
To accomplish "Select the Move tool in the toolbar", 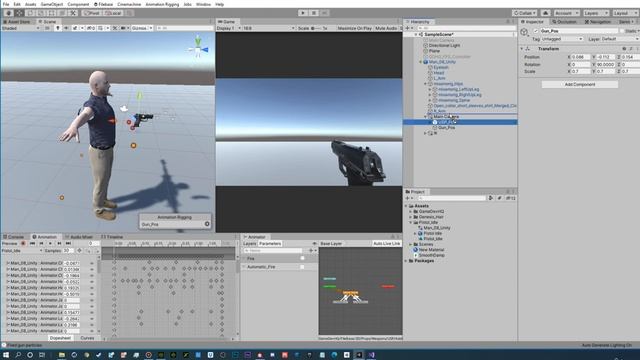I will [19, 13].
